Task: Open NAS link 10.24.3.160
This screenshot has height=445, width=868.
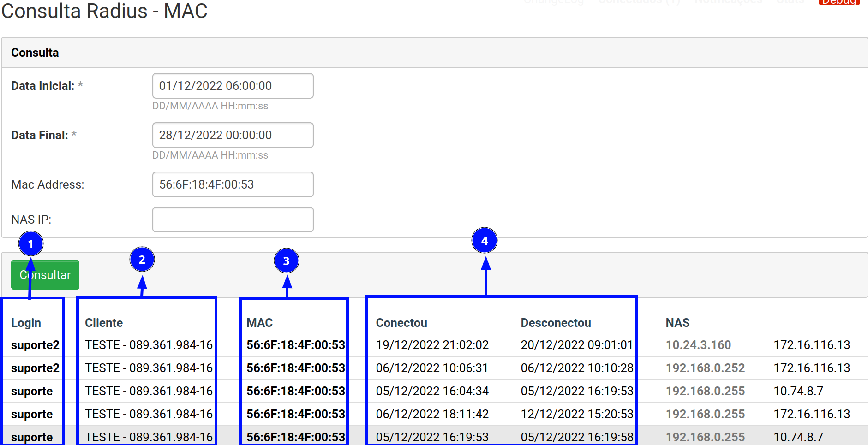Action: [698, 345]
